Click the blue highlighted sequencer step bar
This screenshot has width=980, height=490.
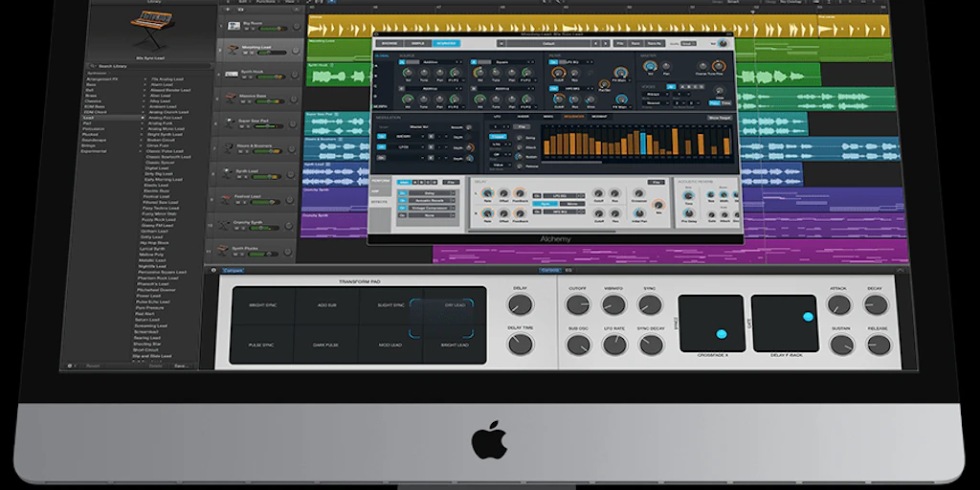[x=642, y=144]
